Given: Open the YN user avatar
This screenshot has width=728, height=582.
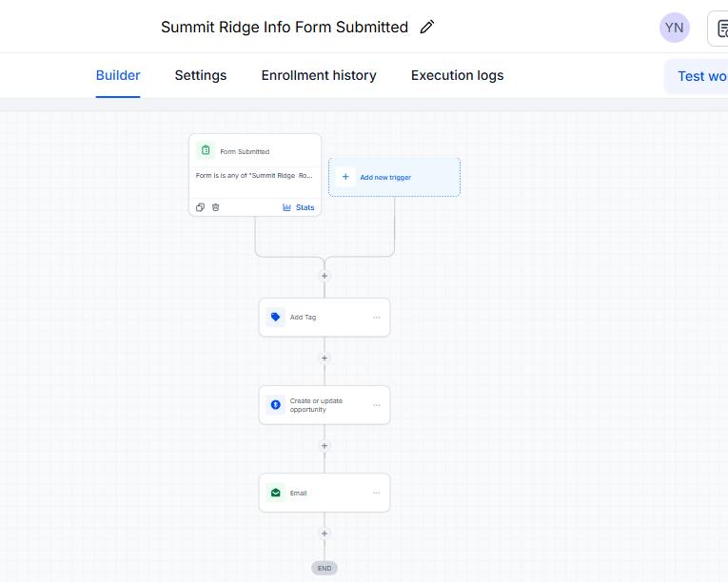Looking at the screenshot, I should point(674,28).
